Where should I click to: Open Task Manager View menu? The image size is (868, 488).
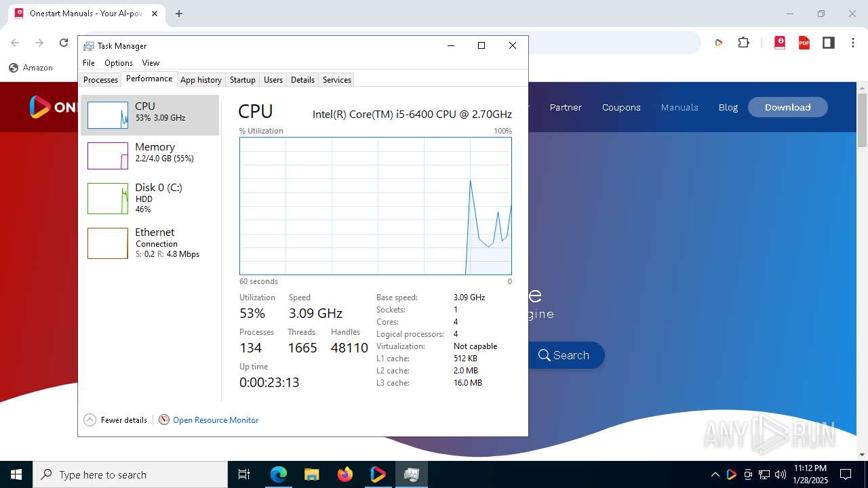tap(151, 63)
